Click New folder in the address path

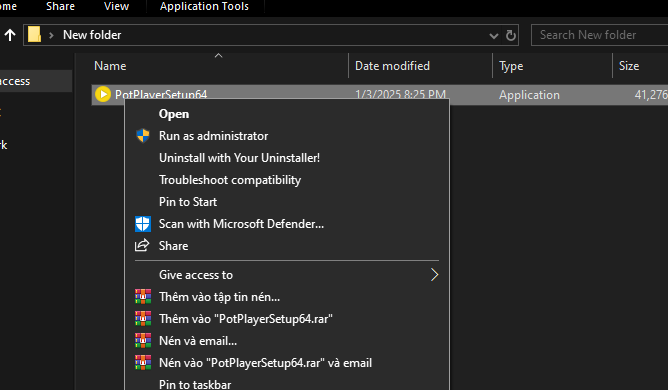pyautogui.click(x=92, y=35)
